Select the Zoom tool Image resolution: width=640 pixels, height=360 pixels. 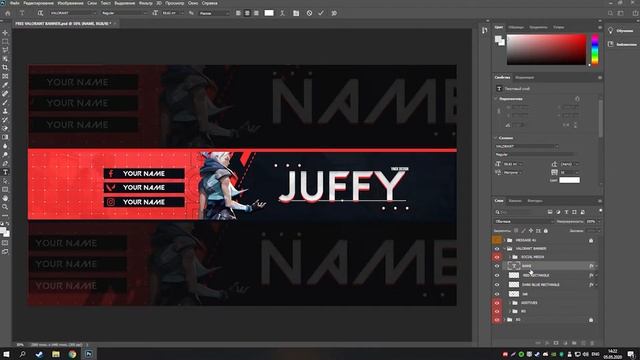[x=5, y=207]
